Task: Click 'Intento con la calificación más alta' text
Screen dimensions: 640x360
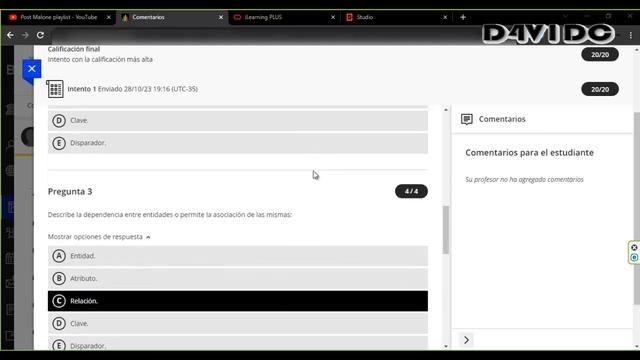Action: (100, 60)
